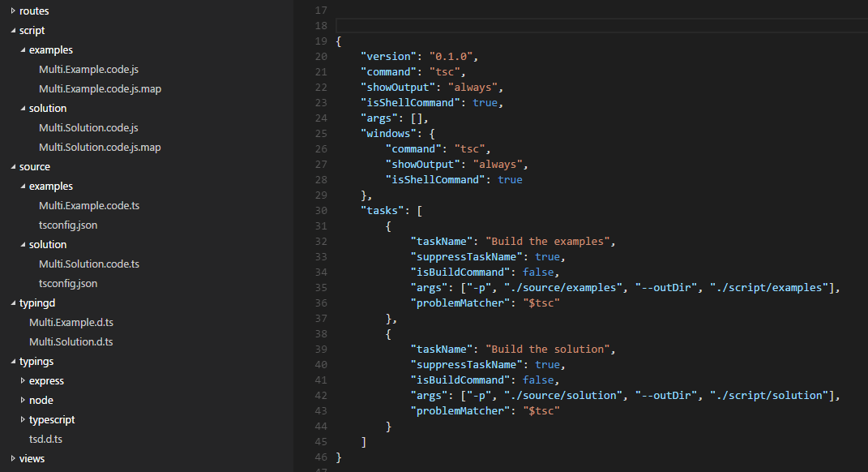Screen dimensions: 868x472
Task: Collapse the typings folder arrow
Action: coord(13,362)
